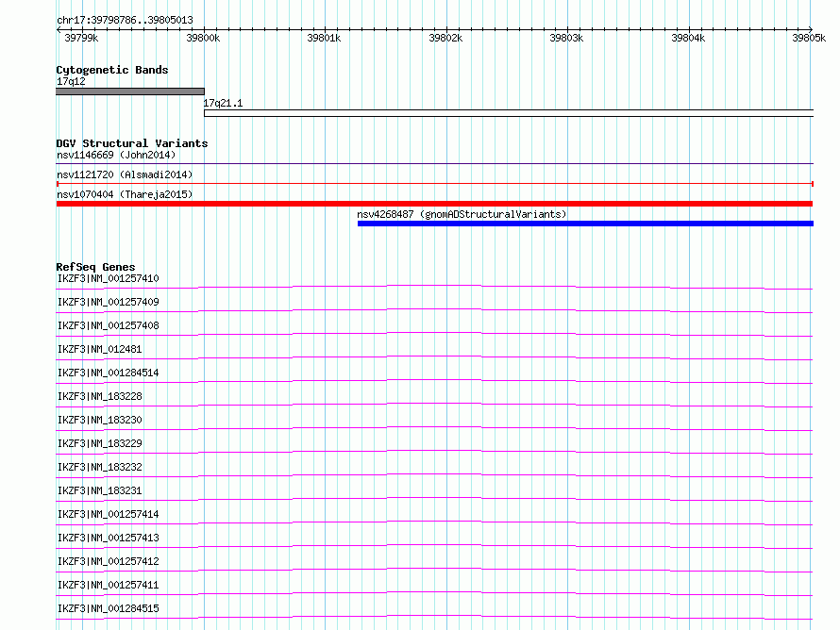Open transcript IKZF3|NM_183230
Screen dimensions: 840x630
tap(100, 420)
